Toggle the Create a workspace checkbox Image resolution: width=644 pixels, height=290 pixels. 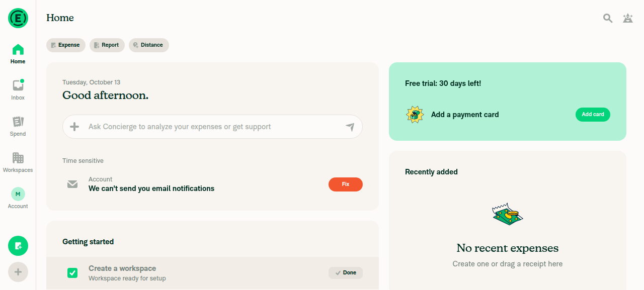pos(72,273)
